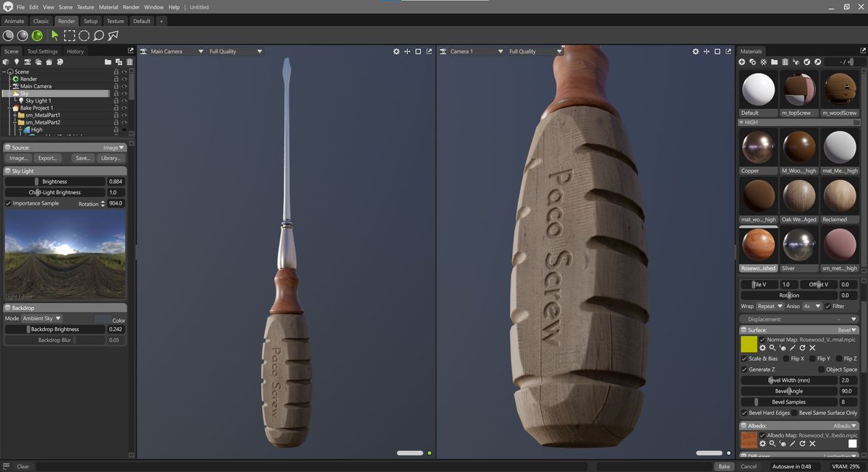Image resolution: width=868 pixels, height=472 pixels.
Task: Adjust the Backdrop Brightness slider
Action: (x=55, y=329)
